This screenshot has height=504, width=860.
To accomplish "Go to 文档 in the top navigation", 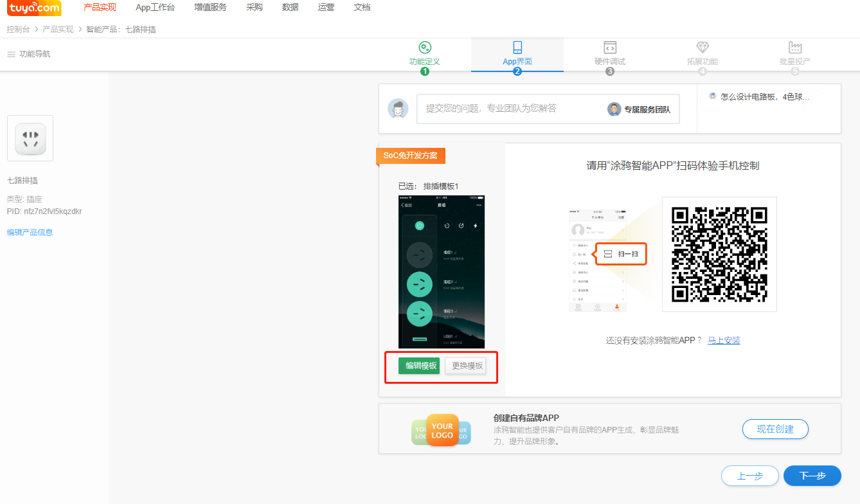I will click(x=362, y=8).
